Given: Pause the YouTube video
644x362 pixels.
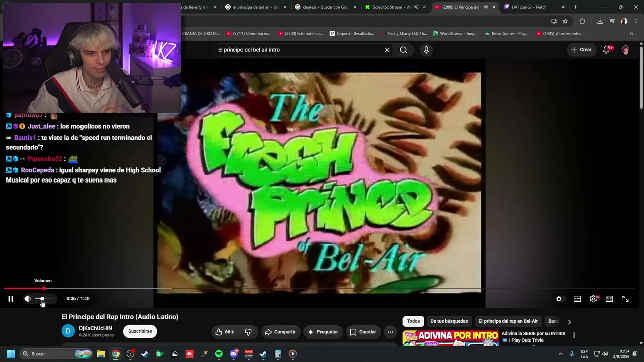Looking at the screenshot, I should pyautogui.click(x=11, y=299).
